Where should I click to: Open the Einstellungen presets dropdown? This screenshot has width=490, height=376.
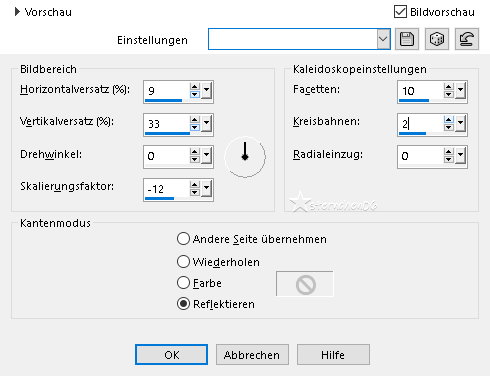pyautogui.click(x=383, y=39)
